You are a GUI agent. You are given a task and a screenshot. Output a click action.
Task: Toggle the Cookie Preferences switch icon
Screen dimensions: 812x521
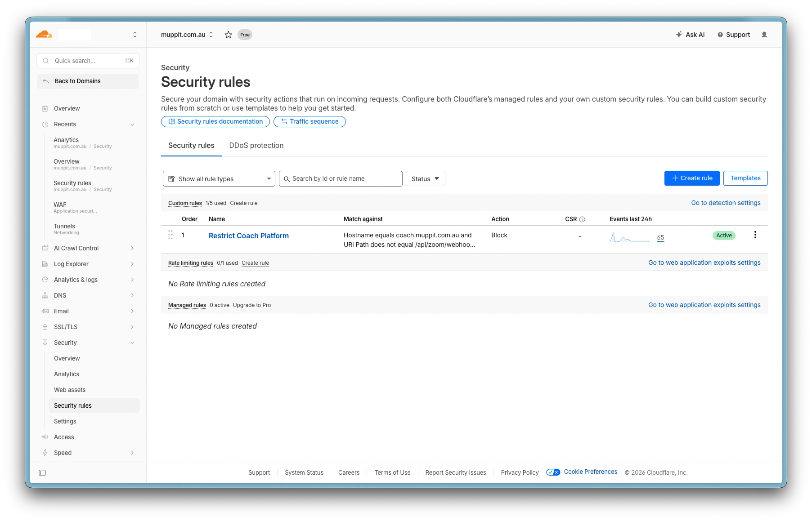click(x=553, y=472)
